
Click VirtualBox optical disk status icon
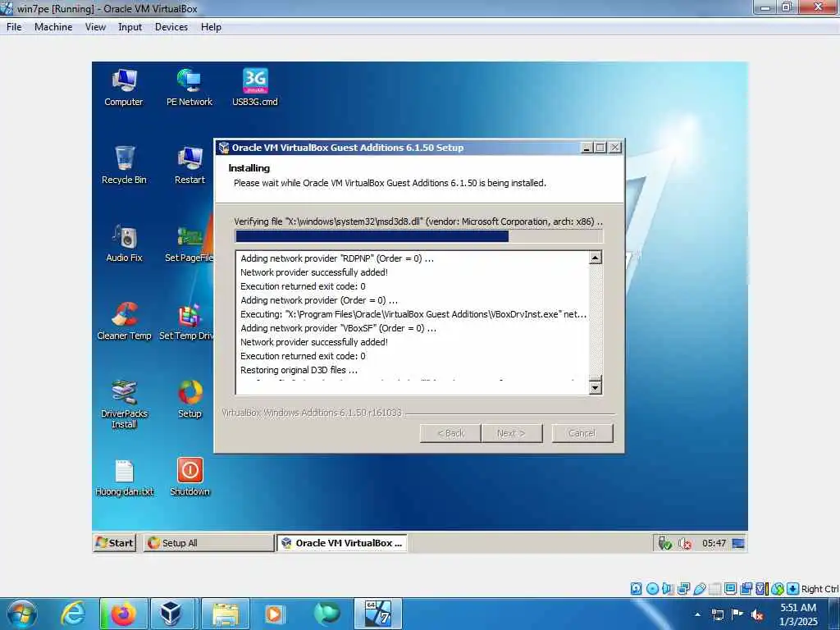click(x=652, y=589)
